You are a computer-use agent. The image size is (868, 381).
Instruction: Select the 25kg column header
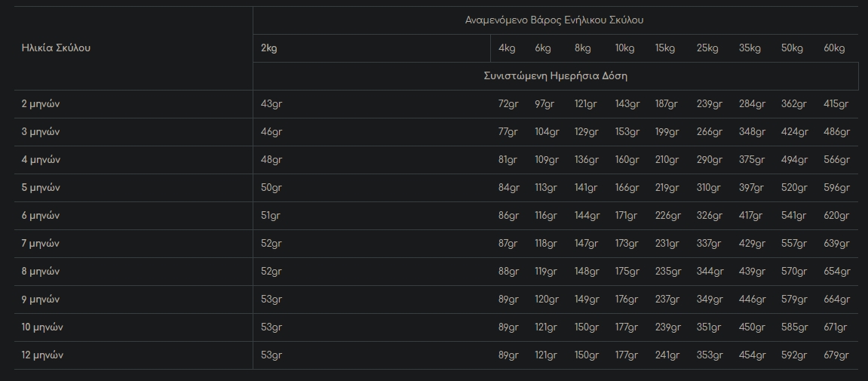click(x=707, y=48)
